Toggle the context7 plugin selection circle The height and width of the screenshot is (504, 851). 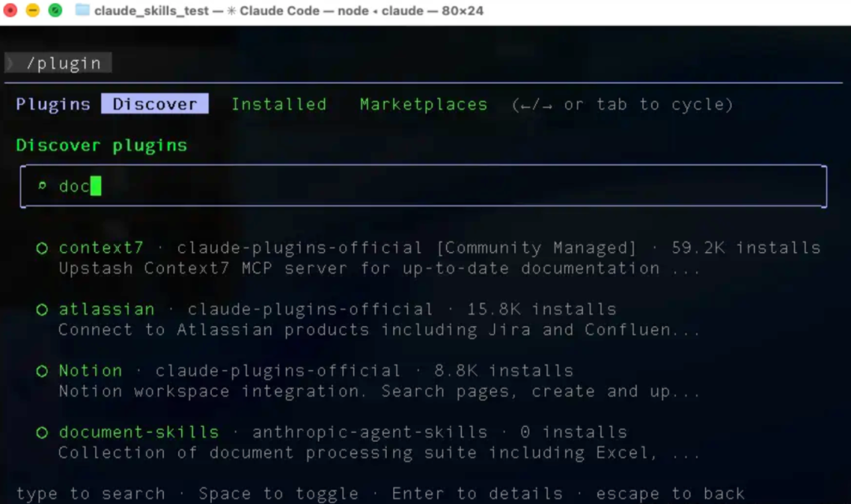click(42, 248)
